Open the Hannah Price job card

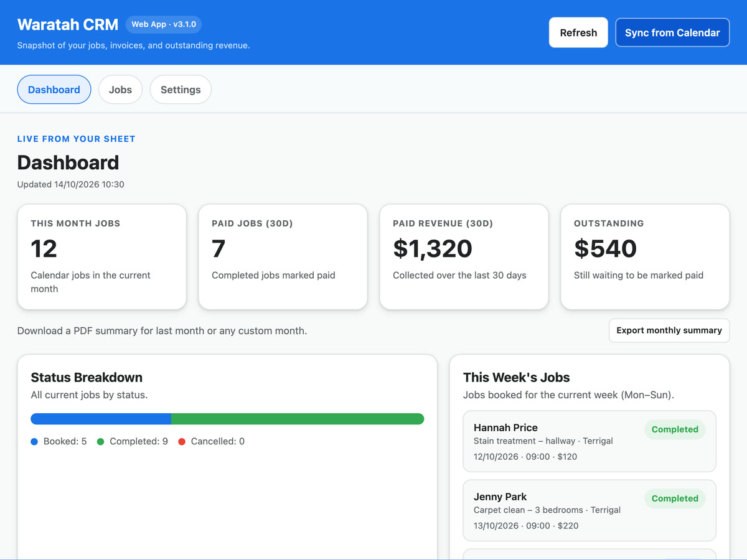[590, 441]
